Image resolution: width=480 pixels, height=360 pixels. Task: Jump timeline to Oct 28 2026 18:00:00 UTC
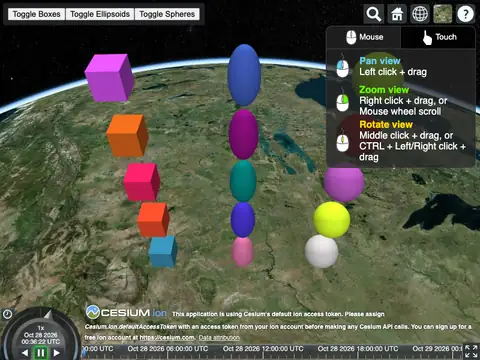pos(358,349)
